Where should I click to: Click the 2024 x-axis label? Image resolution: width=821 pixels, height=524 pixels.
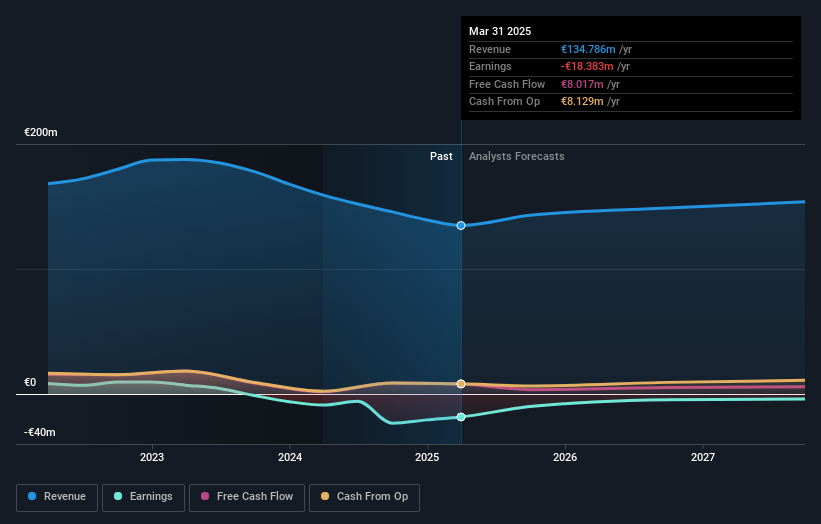click(x=290, y=457)
